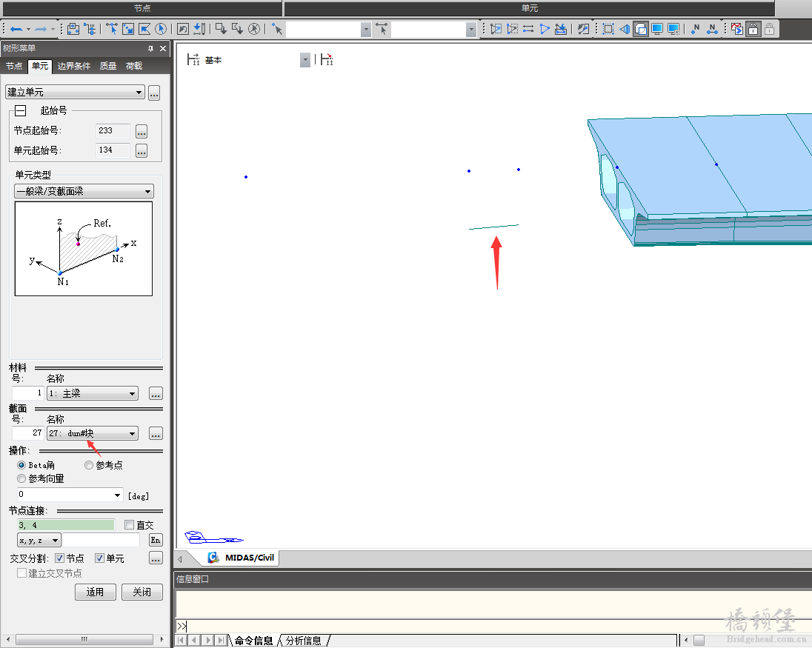Click the unselect all circular icon
This screenshot has height=648, width=812.
(x=254, y=29)
